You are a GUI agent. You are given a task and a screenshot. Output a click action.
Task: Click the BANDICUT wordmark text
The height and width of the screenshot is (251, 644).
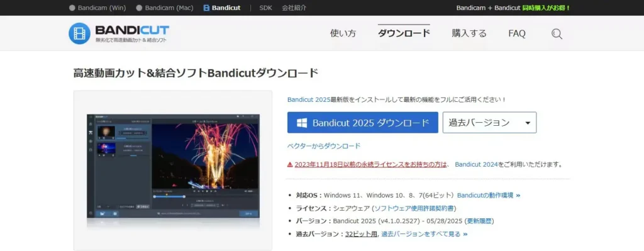pyautogui.click(x=132, y=30)
